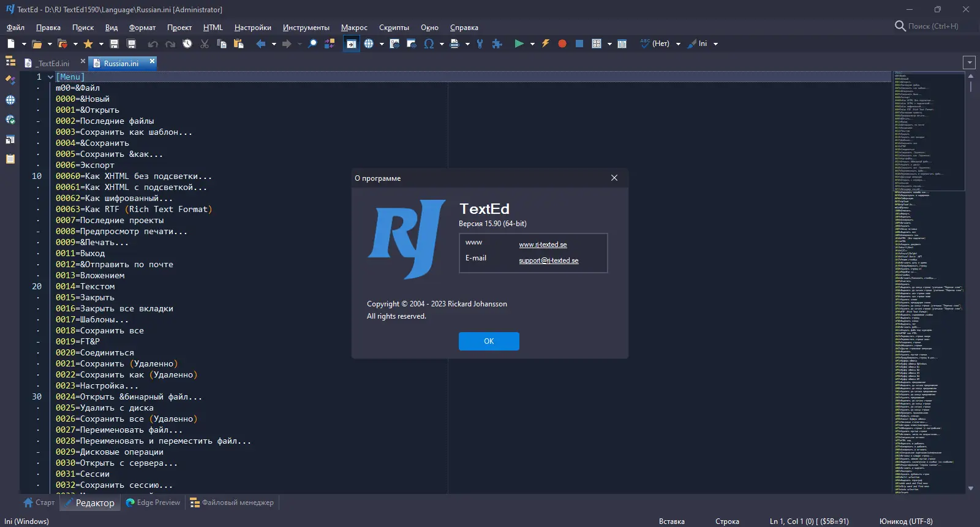Click the Copy icon in toolbar

point(222,44)
